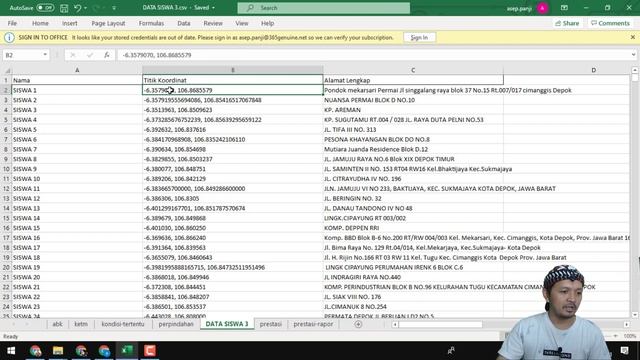Viewport: 640px width, 360px height.
Task: Switch to the 'abk' sheet tab
Action: (57, 324)
